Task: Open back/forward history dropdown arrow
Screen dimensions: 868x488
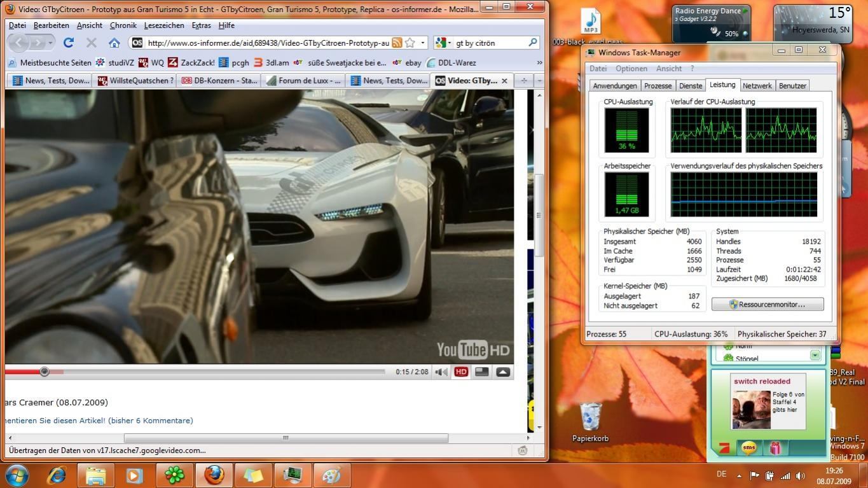Action: [51, 43]
